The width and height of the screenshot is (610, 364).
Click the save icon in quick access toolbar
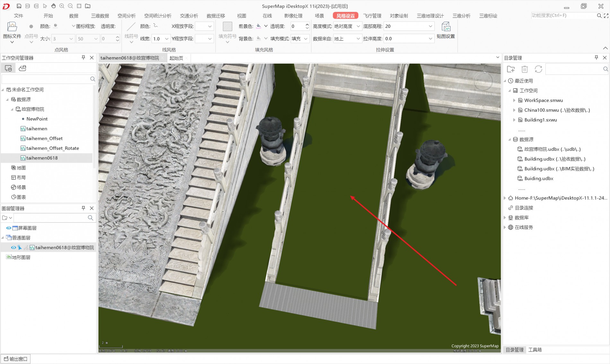[x=19, y=6]
